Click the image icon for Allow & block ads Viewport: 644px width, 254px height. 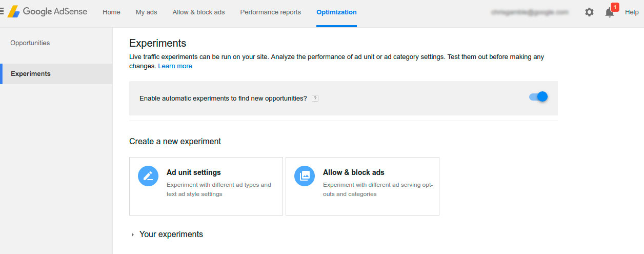click(305, 176)
